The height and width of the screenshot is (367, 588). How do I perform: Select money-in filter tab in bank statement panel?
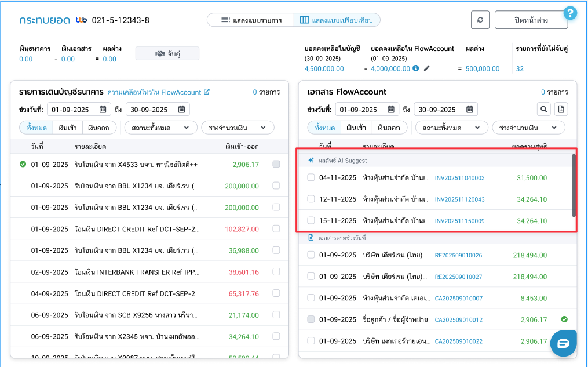tap(67, 128)
